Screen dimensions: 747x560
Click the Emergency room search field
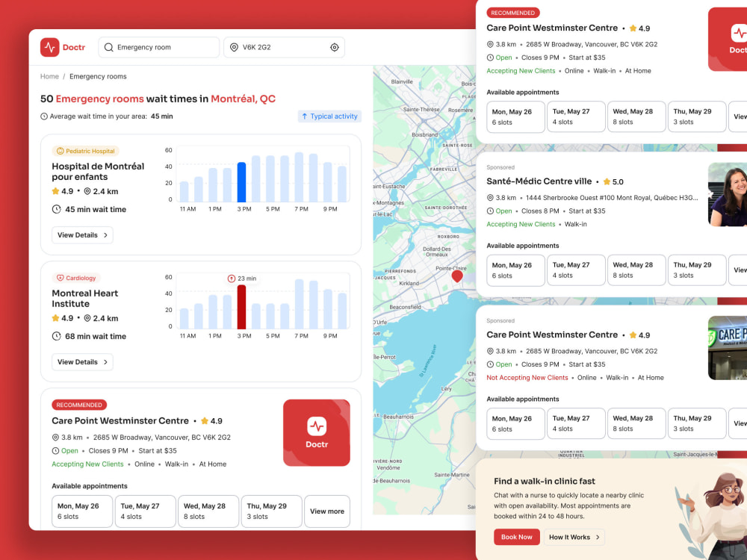coord(158,47)
